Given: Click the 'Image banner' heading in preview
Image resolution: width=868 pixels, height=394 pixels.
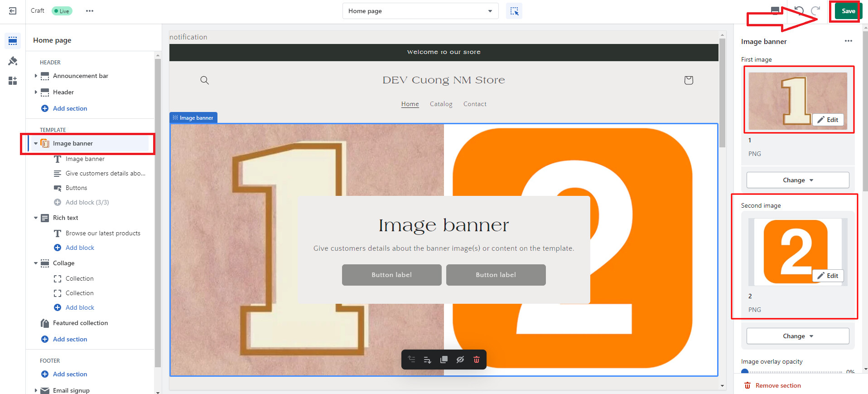Looking at the screenshot, I should pos(444,225).
